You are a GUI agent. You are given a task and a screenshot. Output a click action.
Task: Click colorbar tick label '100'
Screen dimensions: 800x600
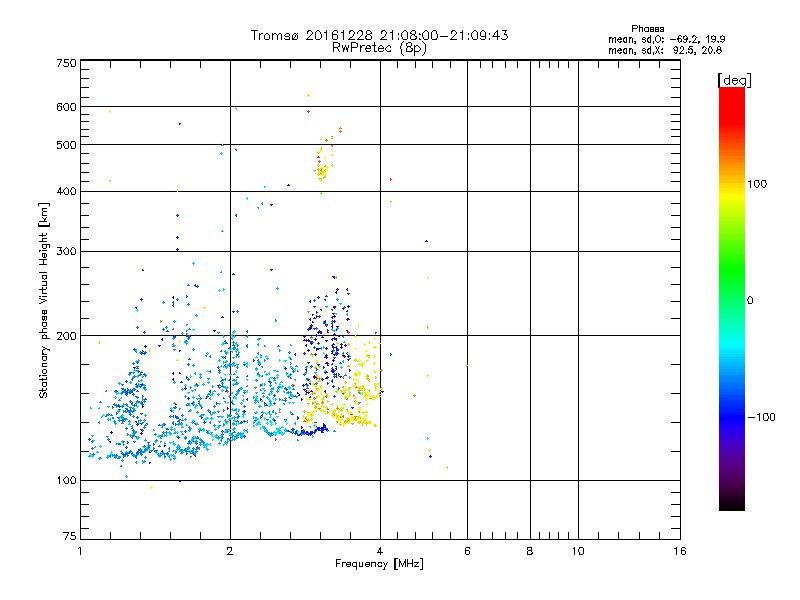(757, 184)
